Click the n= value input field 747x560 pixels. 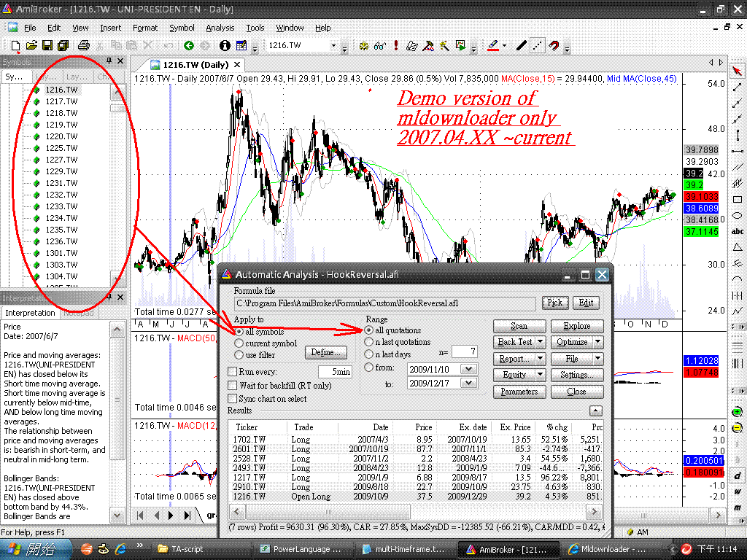tap(465, 351)
